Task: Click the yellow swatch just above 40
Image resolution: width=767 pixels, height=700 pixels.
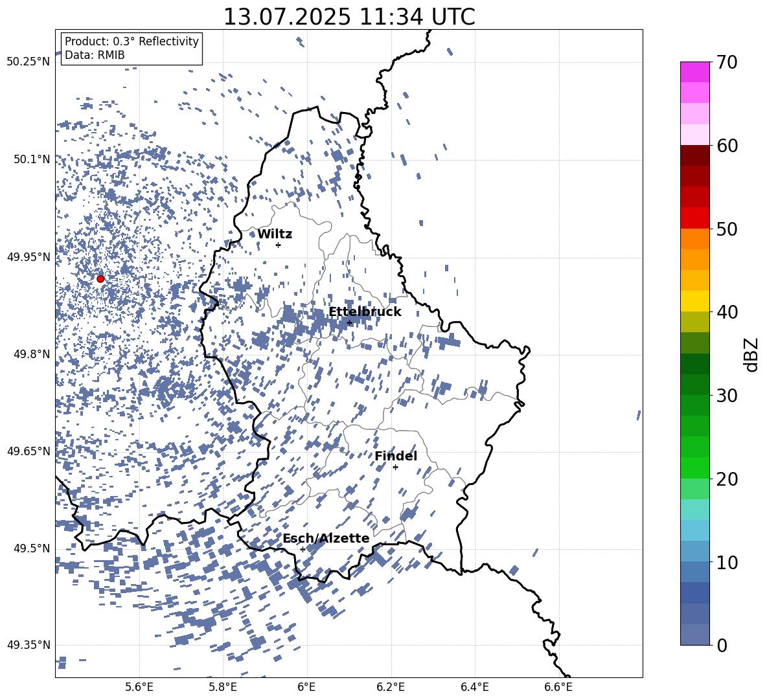Action: 694,301
